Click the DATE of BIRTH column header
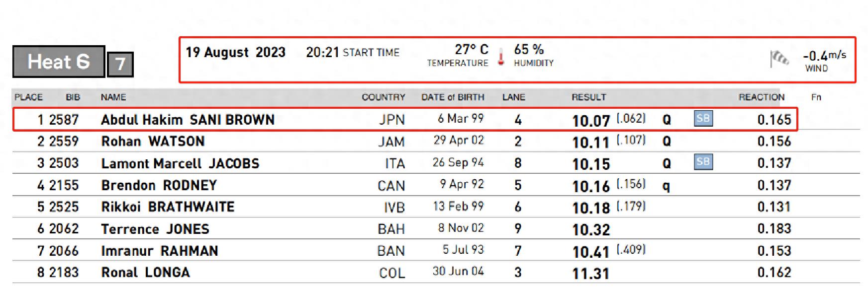 click(x=453, y=97)
